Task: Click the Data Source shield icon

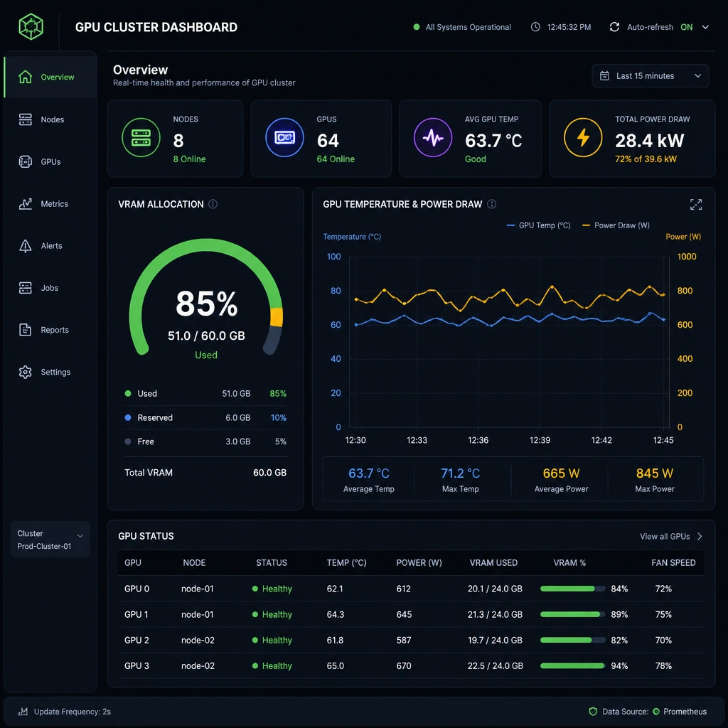Action: pos(593,711)
